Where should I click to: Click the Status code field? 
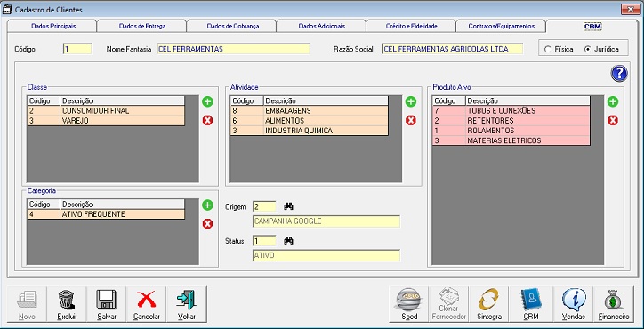[x=264, y=241]
